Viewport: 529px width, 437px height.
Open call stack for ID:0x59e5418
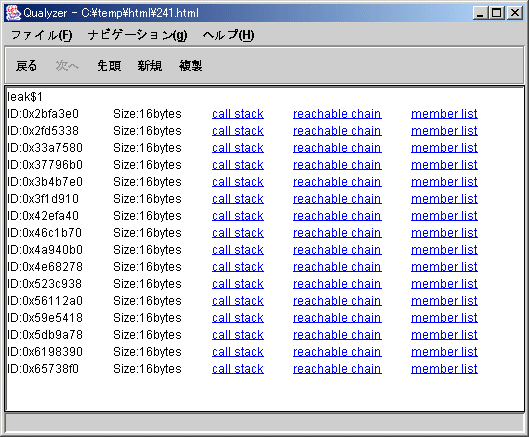point(238,318)
